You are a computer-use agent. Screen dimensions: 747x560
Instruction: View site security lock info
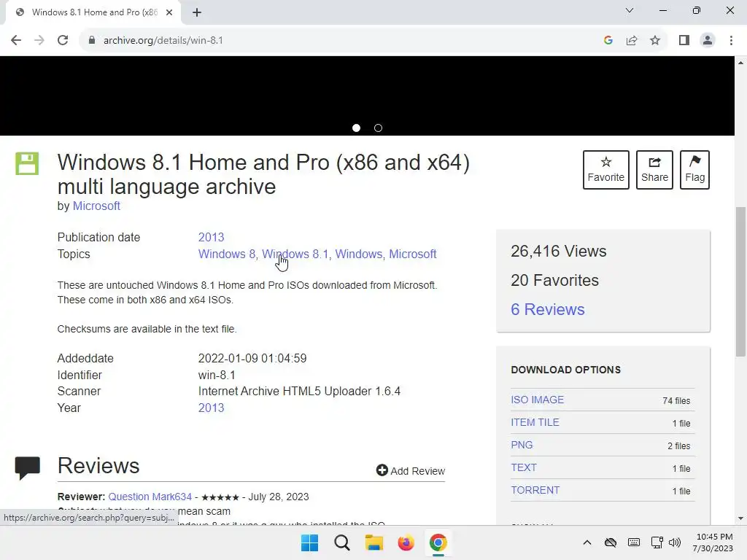(x=92, y=41)
